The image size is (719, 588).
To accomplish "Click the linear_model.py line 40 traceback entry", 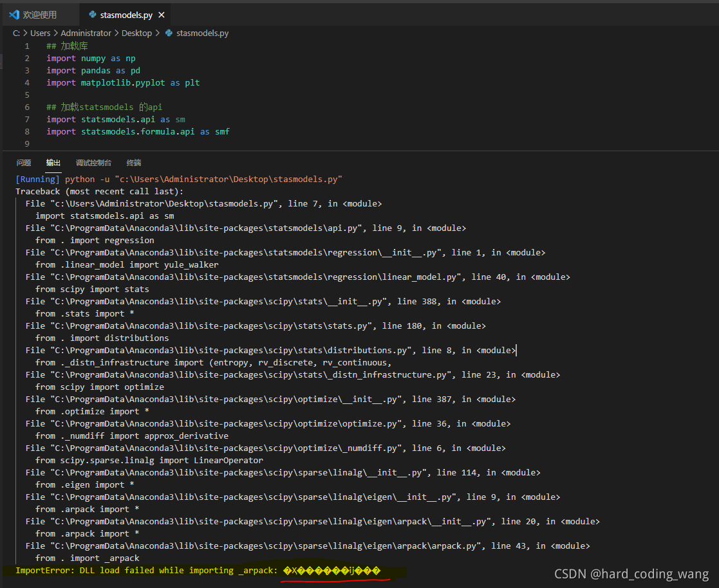I will [x=297, y=277].
